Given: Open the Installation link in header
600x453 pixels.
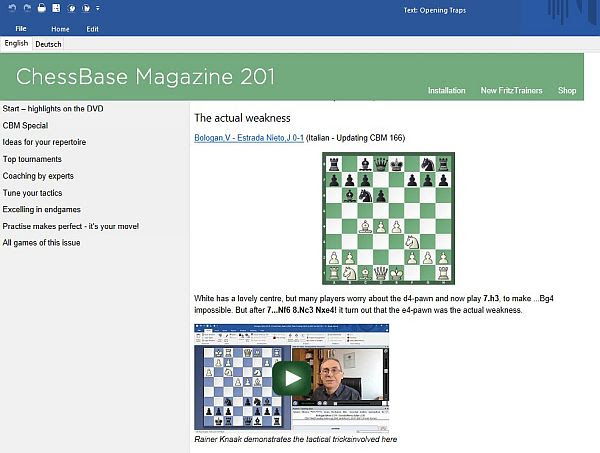Looking at the screenshot, I should (x=446, y=91).
